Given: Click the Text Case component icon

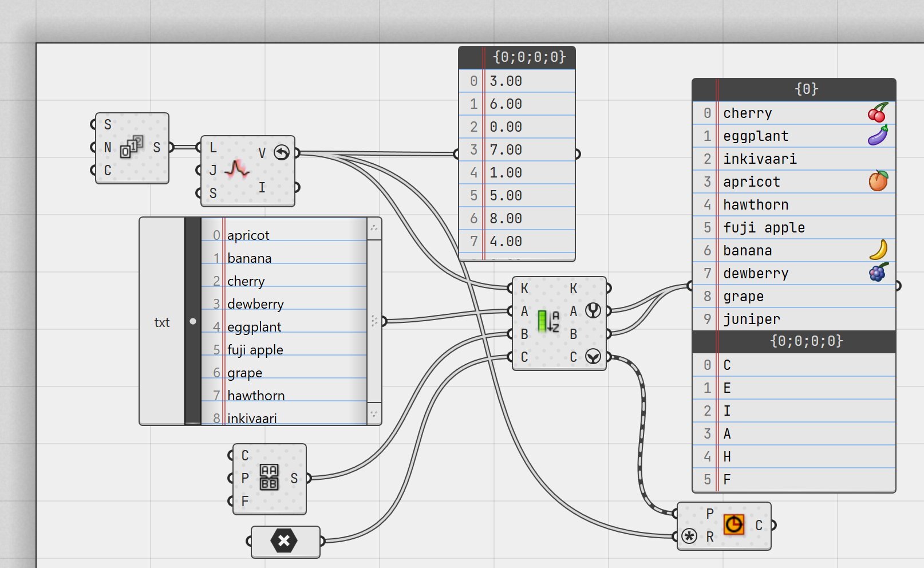Looking at the screenshot, I should pos(269,477).
